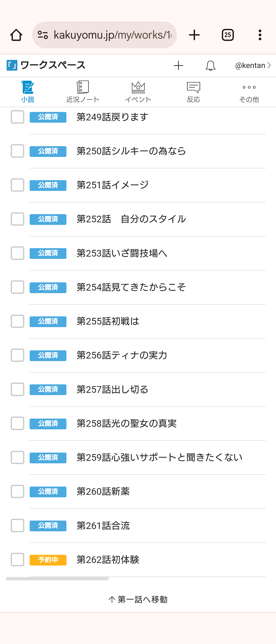Check the box for 第249話戻ります
Image resolution: width=276 pixels, height=644 pixels.
click(17, 117)
